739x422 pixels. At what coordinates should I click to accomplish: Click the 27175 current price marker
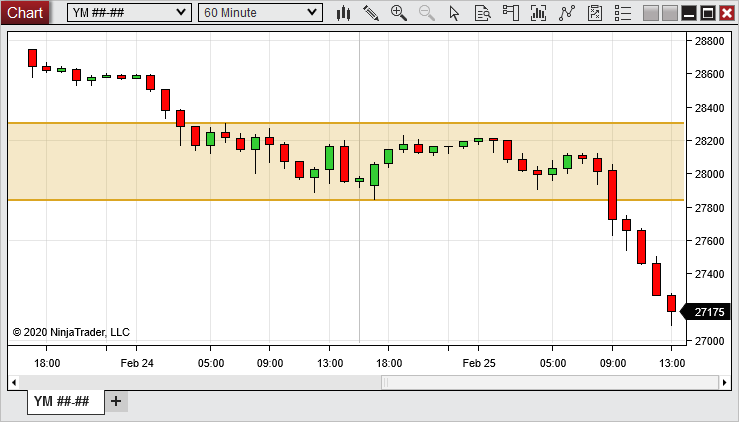point(709,313)
